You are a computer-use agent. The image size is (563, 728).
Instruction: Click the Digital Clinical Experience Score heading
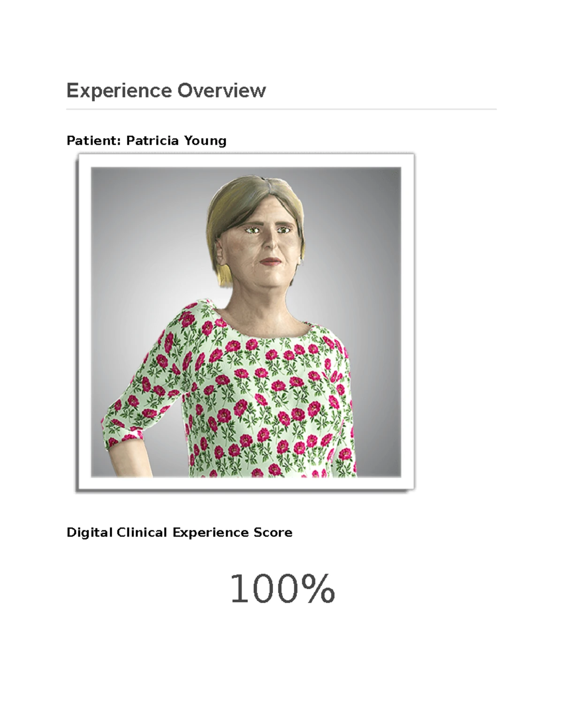[x=179, y=533]
